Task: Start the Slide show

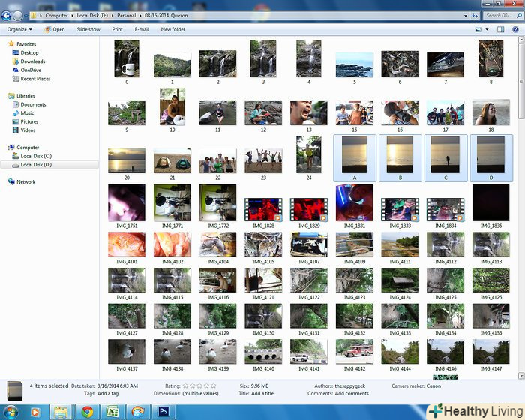Action: tap(88, 29)
